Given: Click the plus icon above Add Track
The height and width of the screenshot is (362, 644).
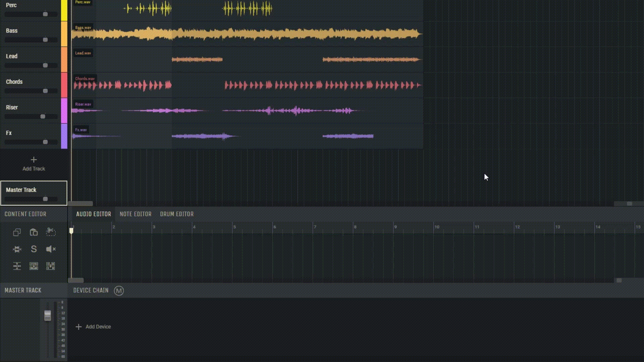Looking at the screenshot, I should 34,160.
